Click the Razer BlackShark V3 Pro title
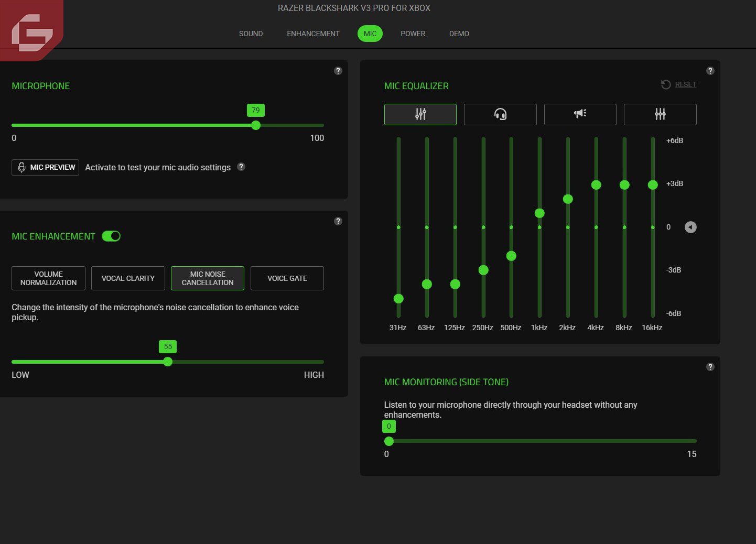This screenshot has width=756, height=544. coord(354,8)
